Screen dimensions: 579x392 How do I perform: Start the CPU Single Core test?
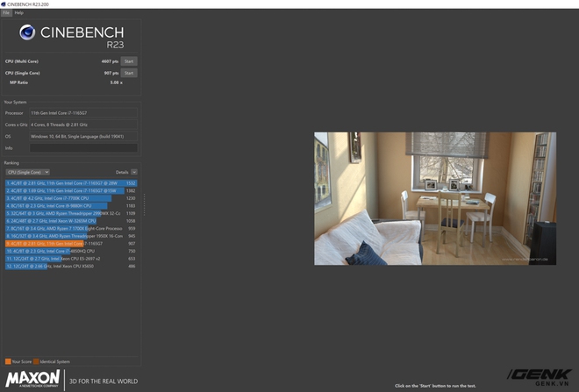129,73
